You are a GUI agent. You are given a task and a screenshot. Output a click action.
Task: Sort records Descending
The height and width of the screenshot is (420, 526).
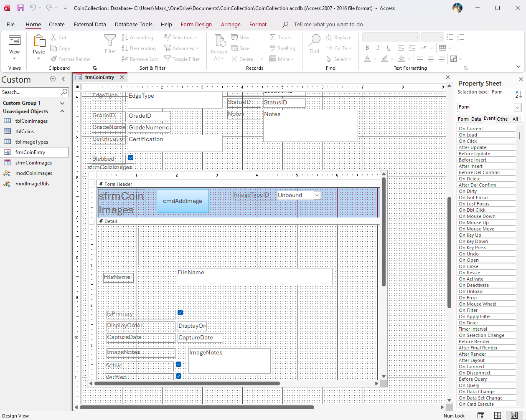[139, 48]
